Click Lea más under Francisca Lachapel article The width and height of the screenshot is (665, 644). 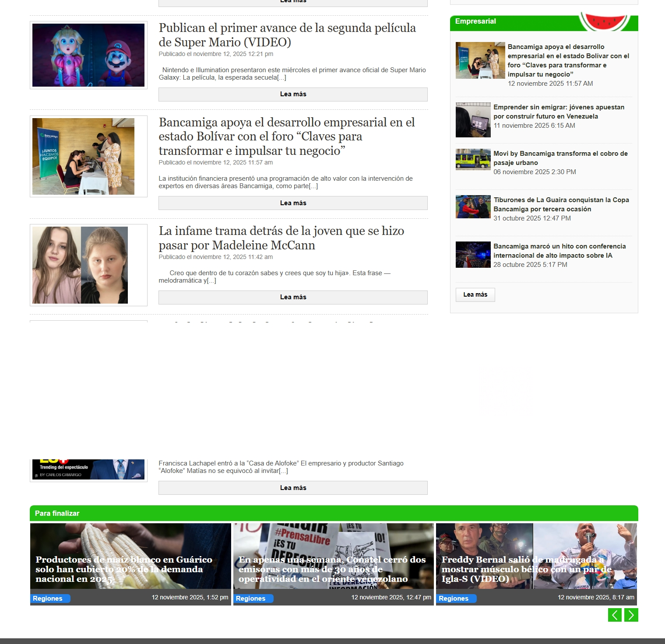pos(293,488)
